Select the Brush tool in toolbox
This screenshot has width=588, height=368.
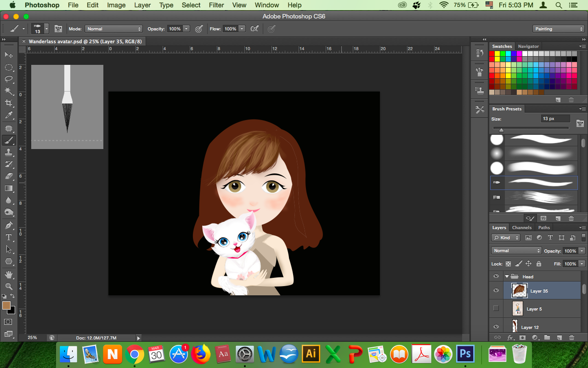tap(9, 140)
